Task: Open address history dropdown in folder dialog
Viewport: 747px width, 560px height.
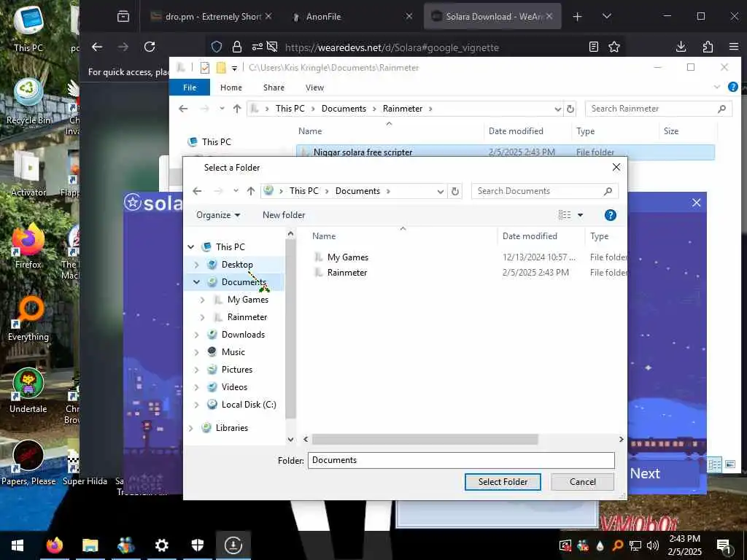Action: click(x=440, y=191)
